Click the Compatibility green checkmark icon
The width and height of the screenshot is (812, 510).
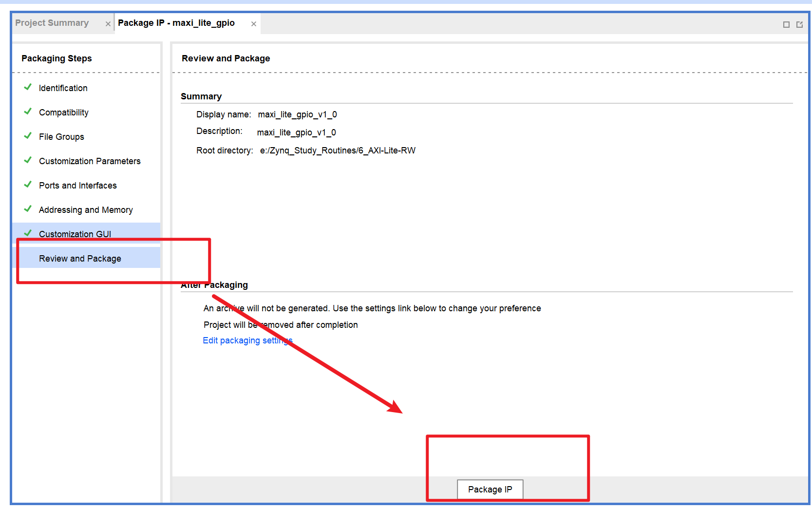pos(28,112)
